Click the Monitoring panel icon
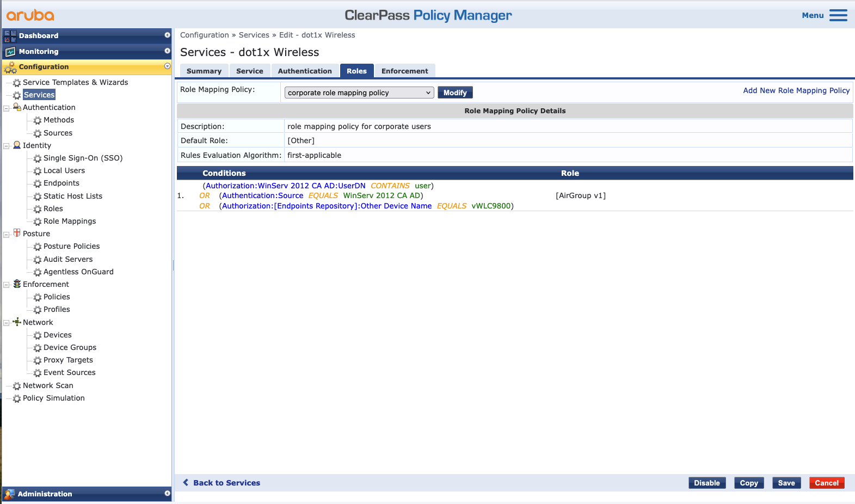The width and height of the screenshot is (855, 504). click(x=10, y=52)
